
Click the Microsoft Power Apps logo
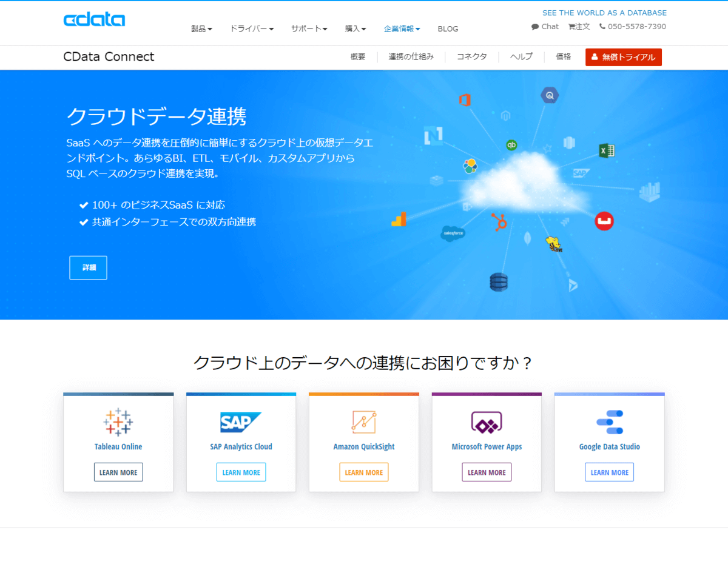487,422
